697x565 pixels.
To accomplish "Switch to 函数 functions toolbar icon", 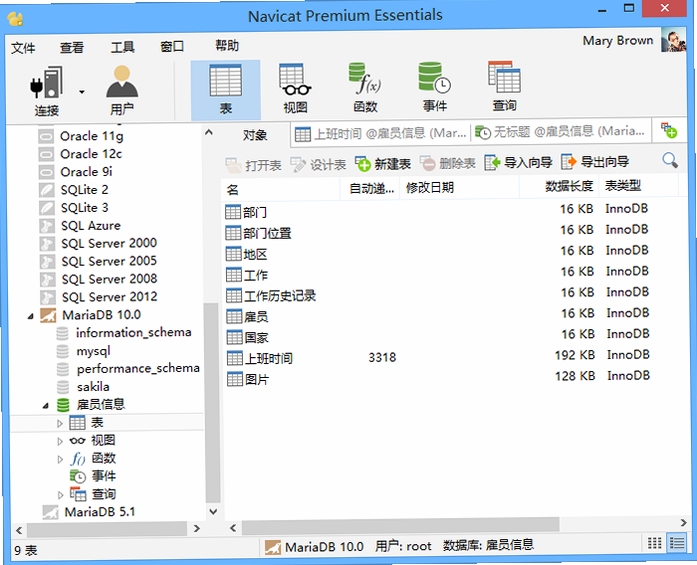I will [365, 88].
